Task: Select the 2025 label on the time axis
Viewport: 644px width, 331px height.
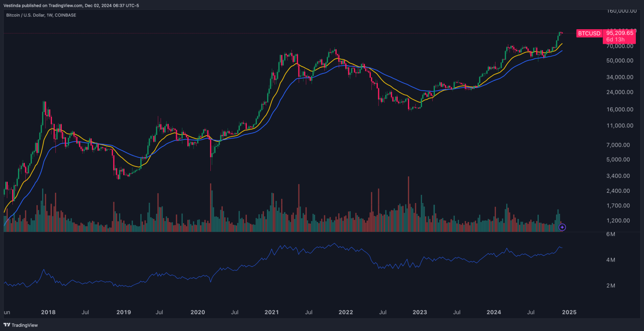Action: [569, 313]
